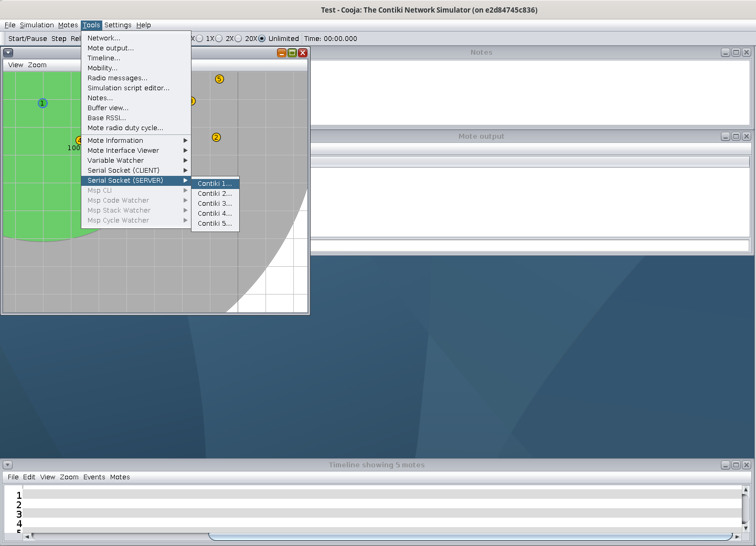Open the Timeline window's Events menu
The image size is (756, 546).
[x=94, y=477]
